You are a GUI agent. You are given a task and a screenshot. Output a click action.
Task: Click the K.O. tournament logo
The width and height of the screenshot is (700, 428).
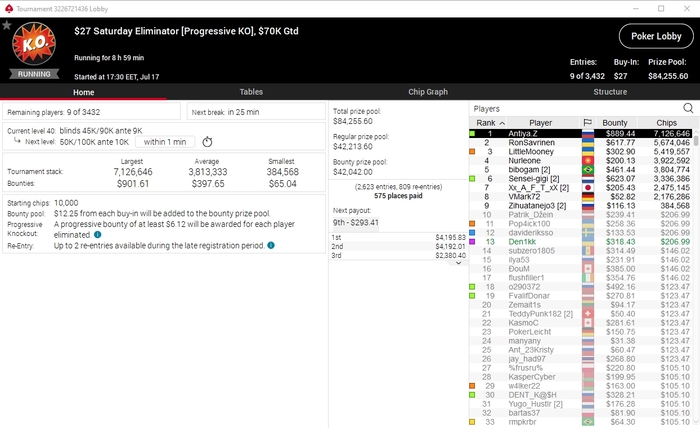[34, 44]
